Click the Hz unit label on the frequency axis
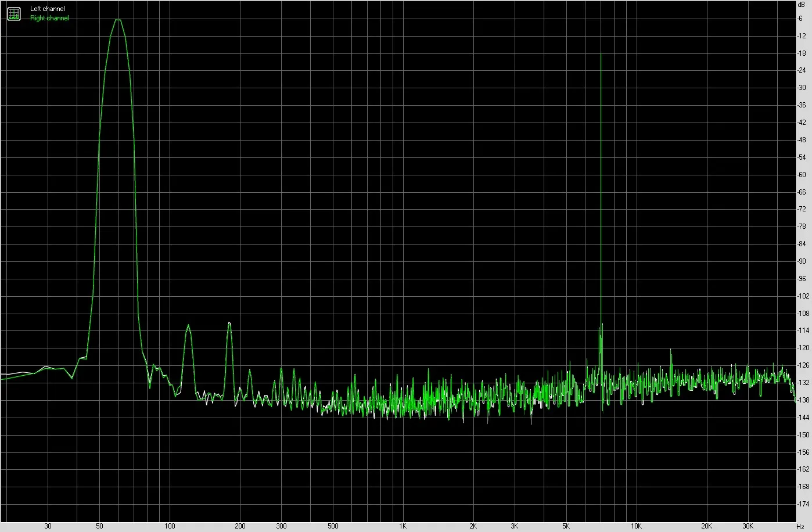The image size is (812, 532). (x=800, y=526)
